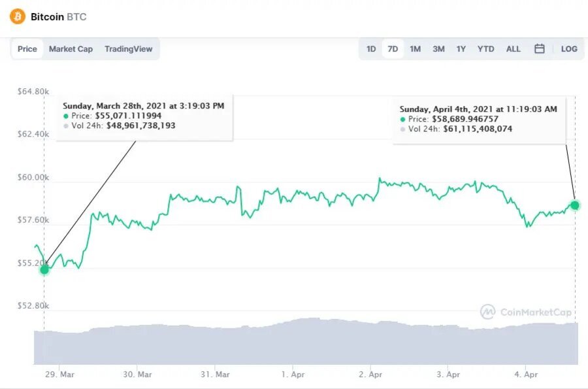The height and width of the screenshot is (389, 588).
Task: Show the 1Y time range
Action: 461,49
